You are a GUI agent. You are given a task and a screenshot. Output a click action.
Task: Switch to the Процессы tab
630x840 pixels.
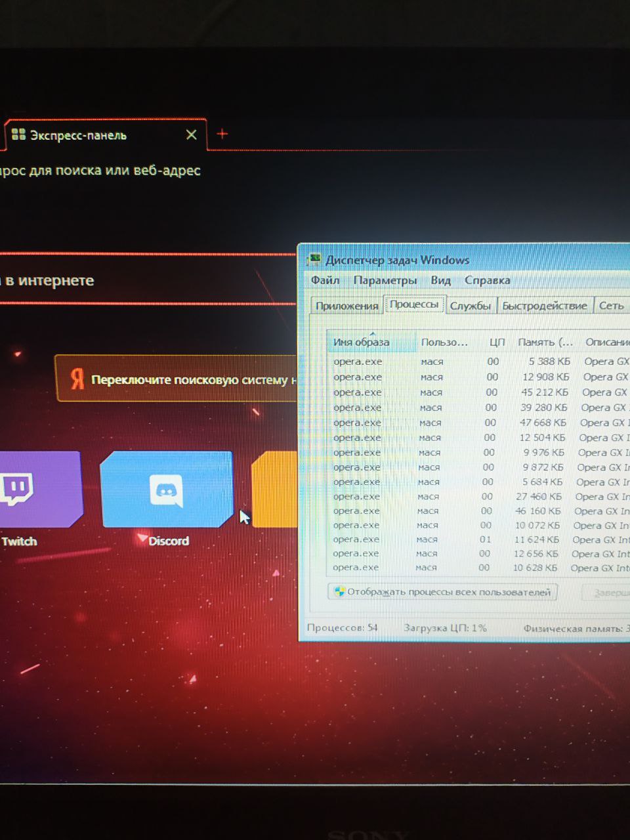[x=414, y=304]
